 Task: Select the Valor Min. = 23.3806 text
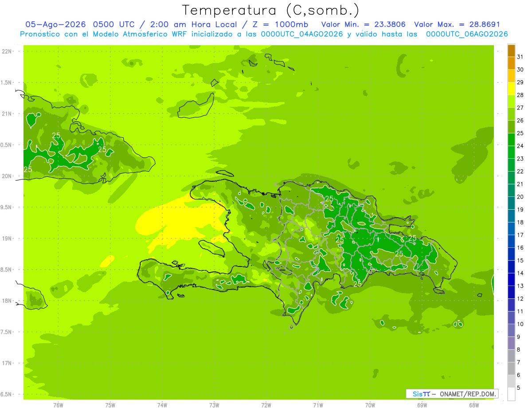pos(364,24)
